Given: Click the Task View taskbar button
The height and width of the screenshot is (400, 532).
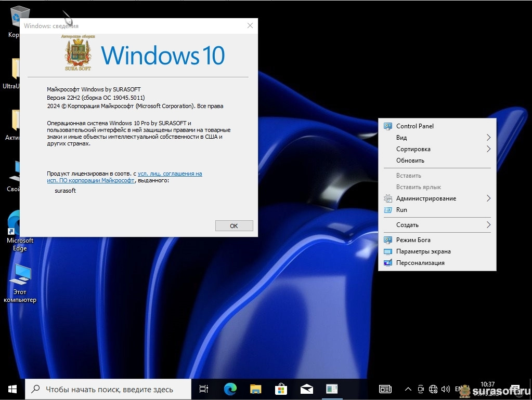Looking at the screenshot, I should 204,389.
